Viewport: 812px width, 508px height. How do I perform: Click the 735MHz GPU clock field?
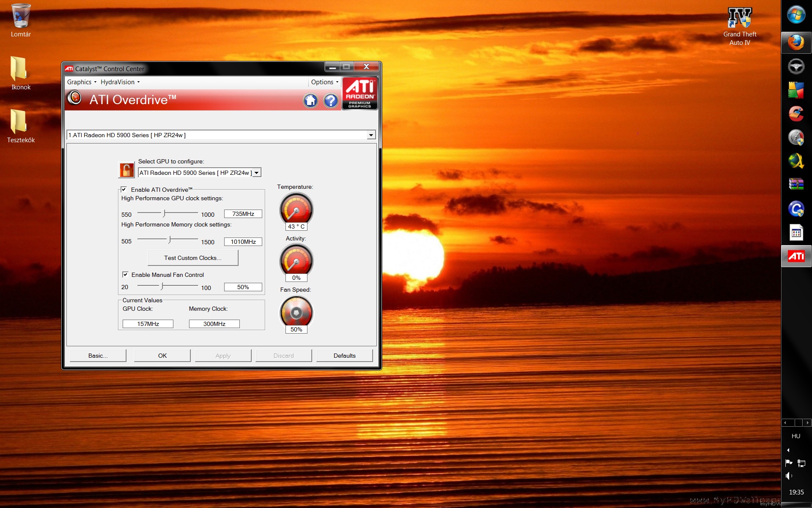(x=243, y=214)
